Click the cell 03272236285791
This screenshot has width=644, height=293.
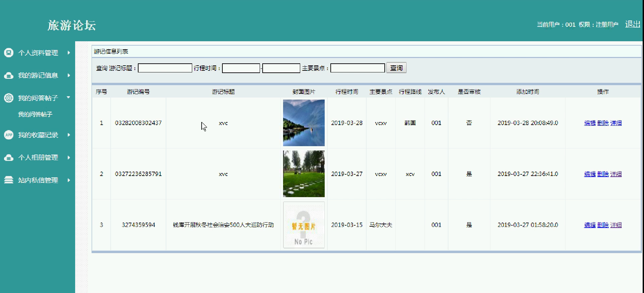point(138,174)
